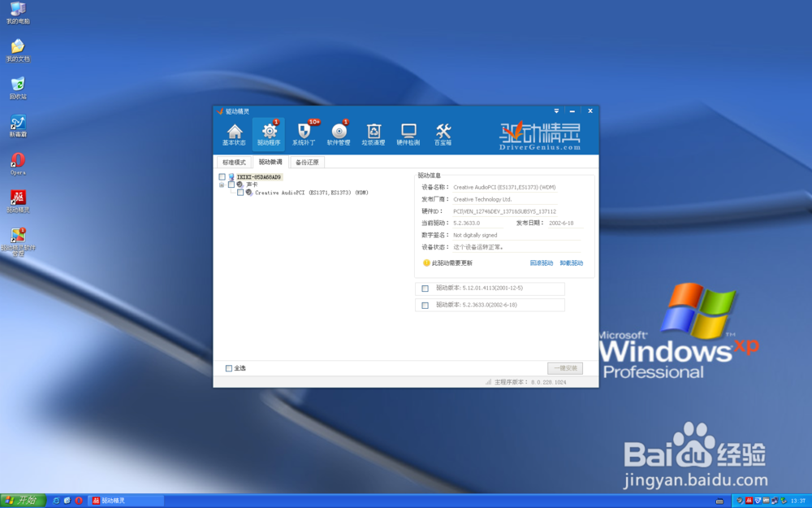Launch Internet Explorer from quick launch
The height and width of the screenshot is (508, 812).
coord(57,501)
